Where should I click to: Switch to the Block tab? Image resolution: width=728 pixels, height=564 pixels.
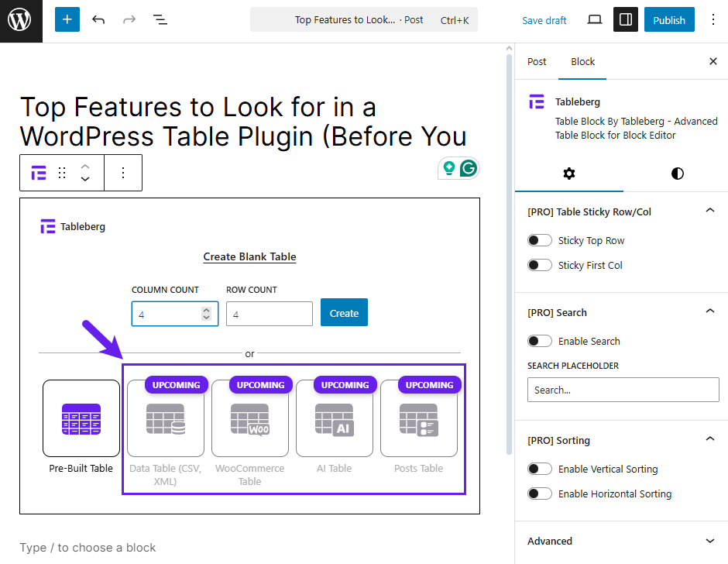[x=582, y=61]
